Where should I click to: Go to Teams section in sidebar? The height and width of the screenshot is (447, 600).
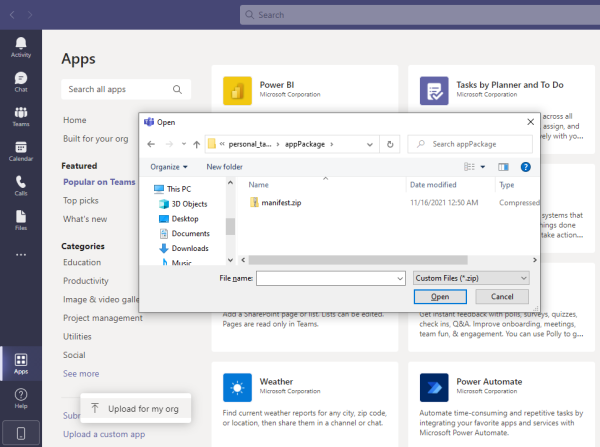click(x=21, y=116)
